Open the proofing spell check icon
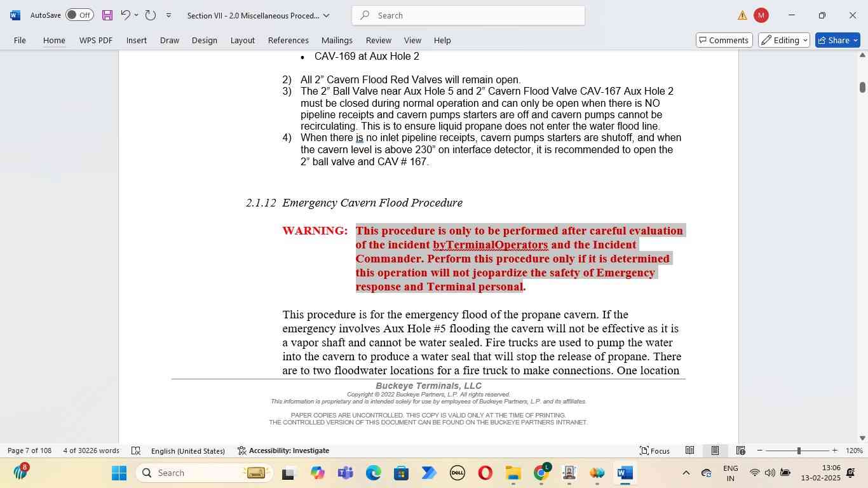Screen dimensions: 868x488 click(135, 451)
